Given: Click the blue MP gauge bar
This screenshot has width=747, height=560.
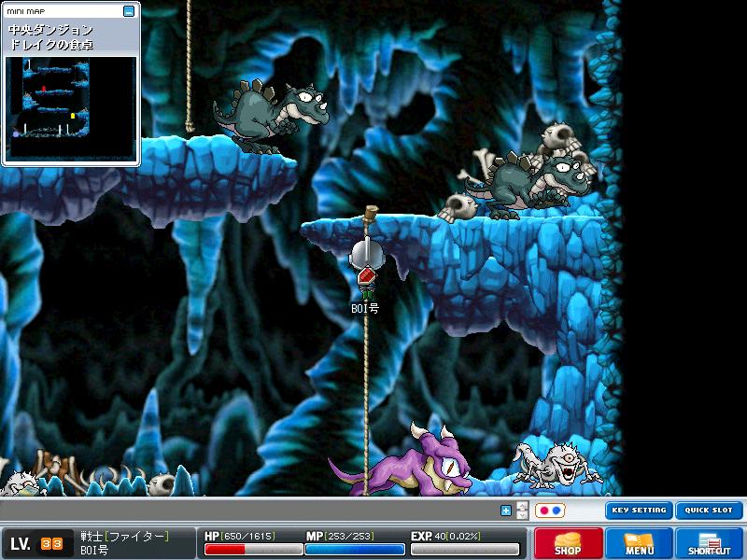Looking at the screenshot, I should point(355,550).
